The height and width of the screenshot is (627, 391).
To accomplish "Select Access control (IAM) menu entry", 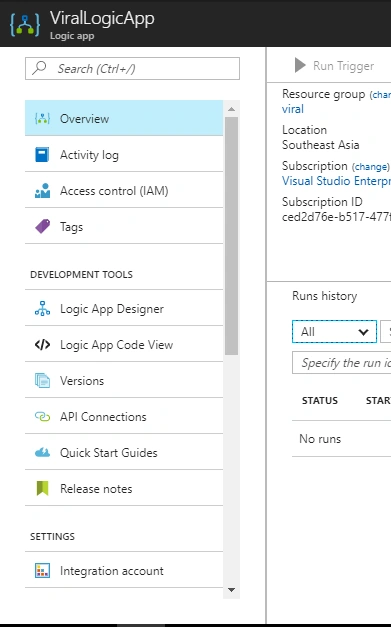I will tap(124, 190).
